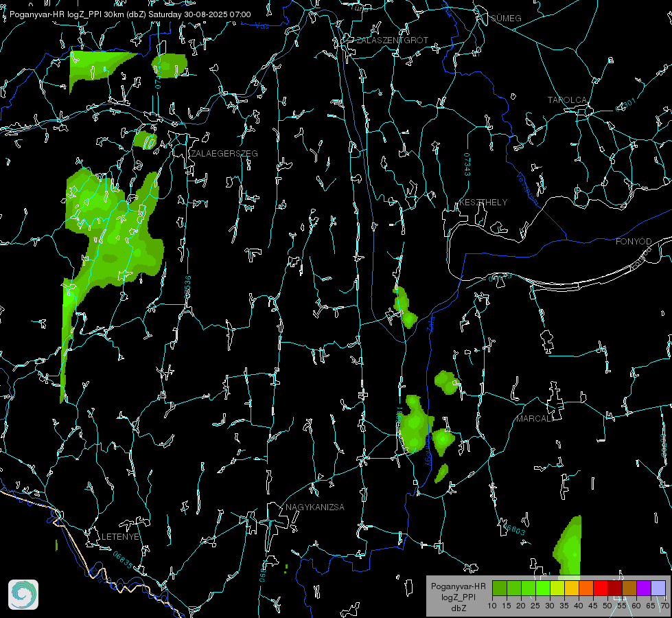The width and height of the screenshot is (672, 618).
Task: Click the teal swirl logo icon
Action: (x=23, y=595)
